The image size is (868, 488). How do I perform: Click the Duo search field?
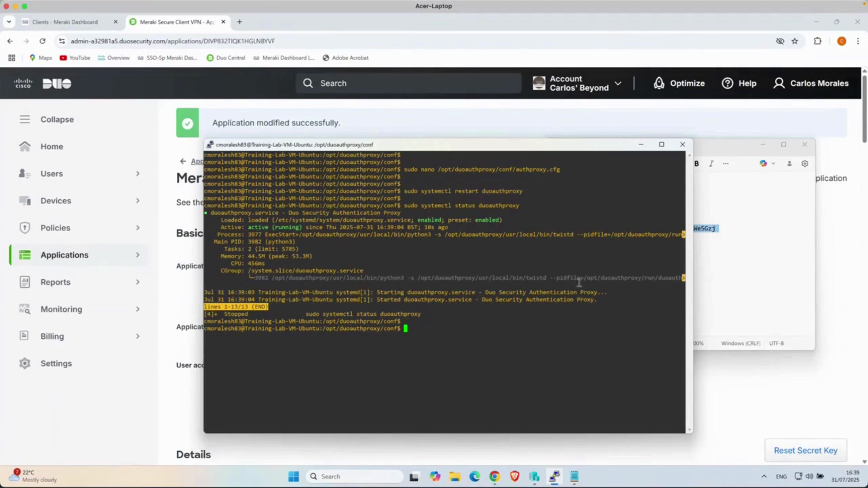(409, 83)
